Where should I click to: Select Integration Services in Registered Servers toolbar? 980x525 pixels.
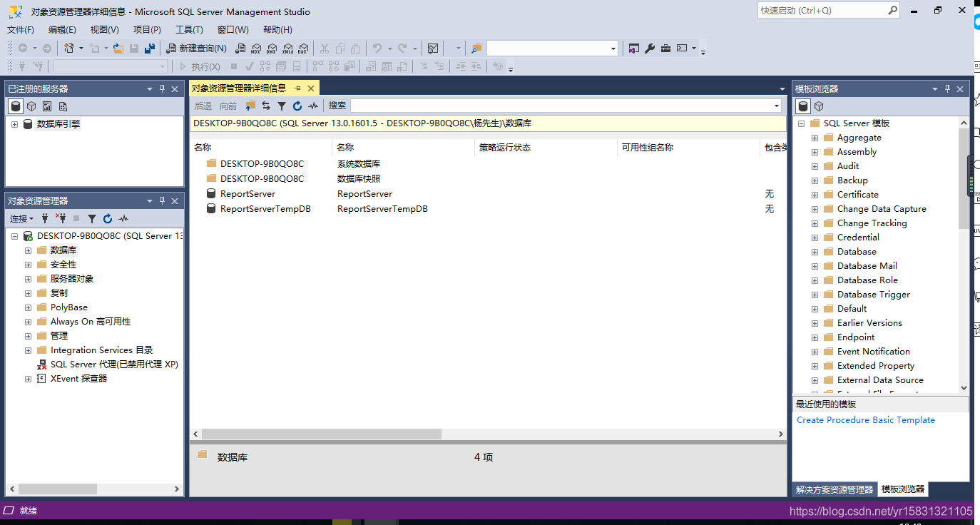63,106
